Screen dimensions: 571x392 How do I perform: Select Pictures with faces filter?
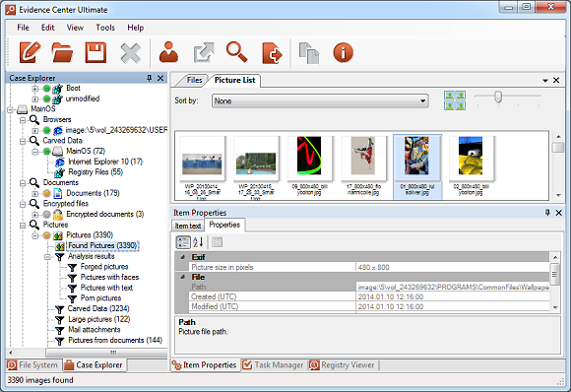pos(109,277)
